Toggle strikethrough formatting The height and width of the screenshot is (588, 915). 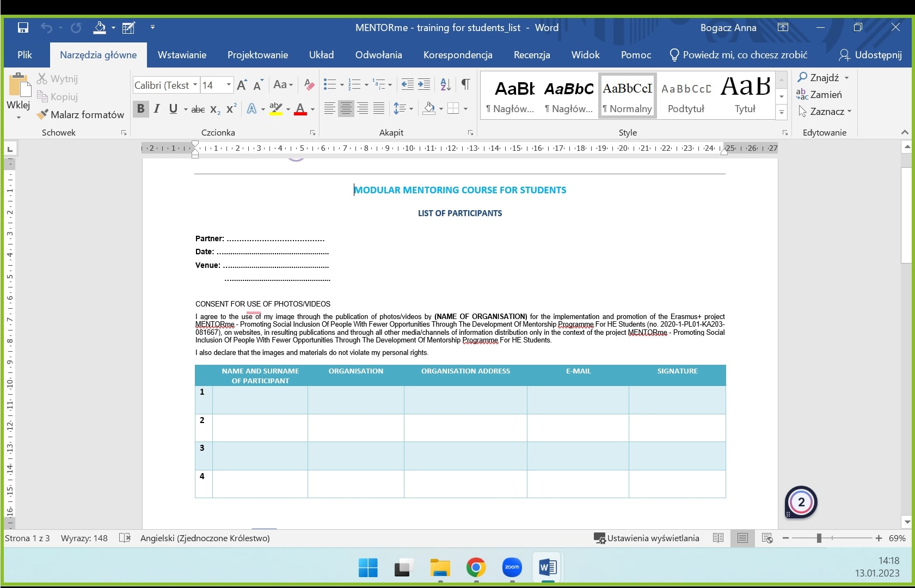point(198,109)
